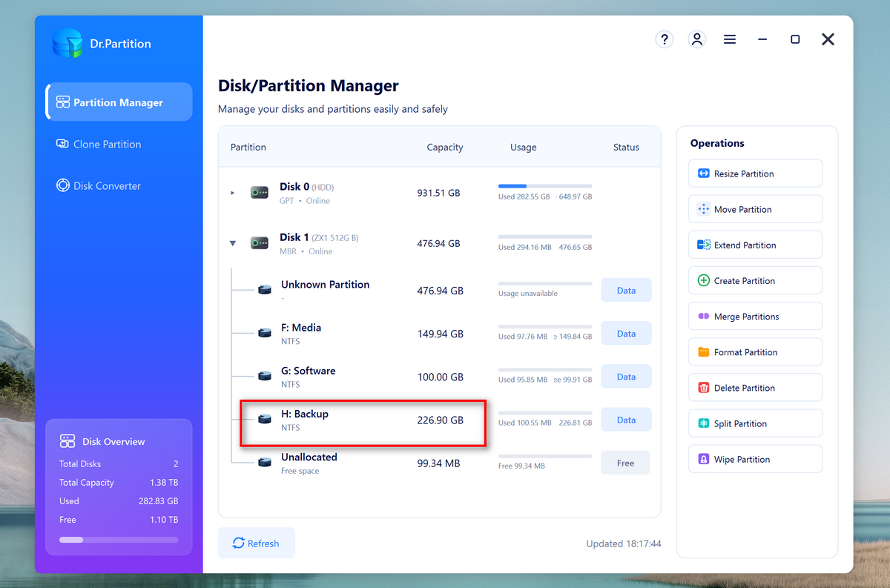The image size is (890, 588).
Task: Click the Wipe Partition lock icon
Action: click(x=704, y=459)
